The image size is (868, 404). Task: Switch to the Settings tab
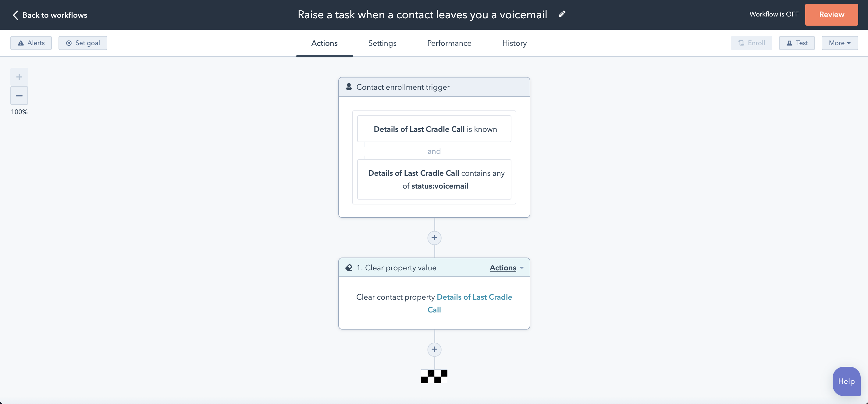[x=382, y=43]
